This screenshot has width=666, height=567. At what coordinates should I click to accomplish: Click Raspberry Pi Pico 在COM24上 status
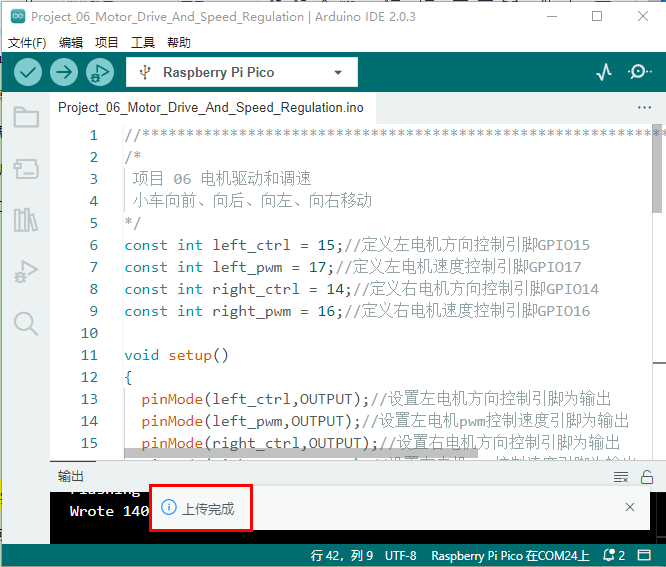click(511, 556)
